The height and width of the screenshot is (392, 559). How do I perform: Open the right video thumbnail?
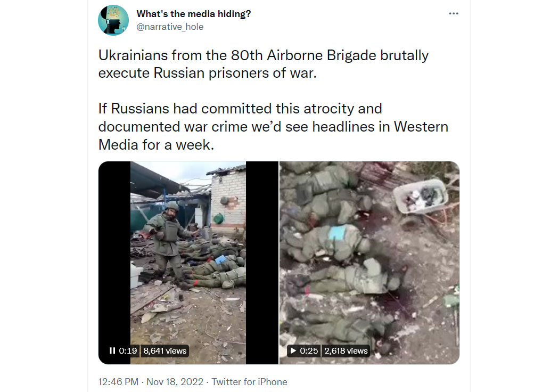coord(369,263)
